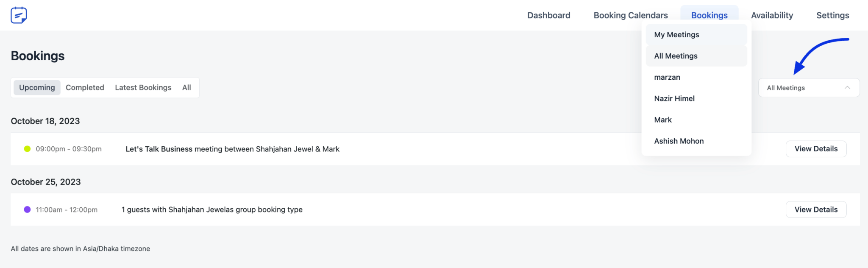Go to Booking Calendars
868x268 pixels.
click(630, 15)
